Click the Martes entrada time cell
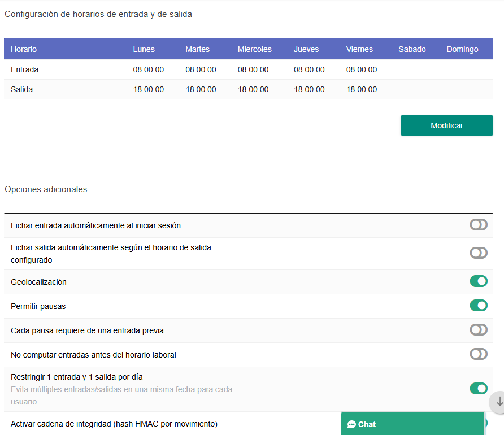This screenshot has width=504, height=435. point(201,69)
